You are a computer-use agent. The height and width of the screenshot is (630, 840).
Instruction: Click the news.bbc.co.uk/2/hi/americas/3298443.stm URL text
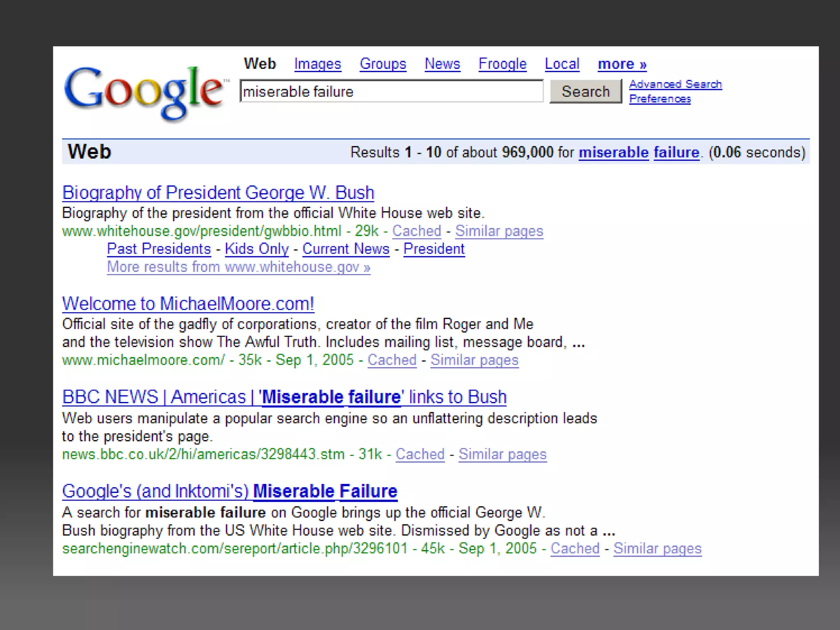pyautogui.click(x=203, y=454)
